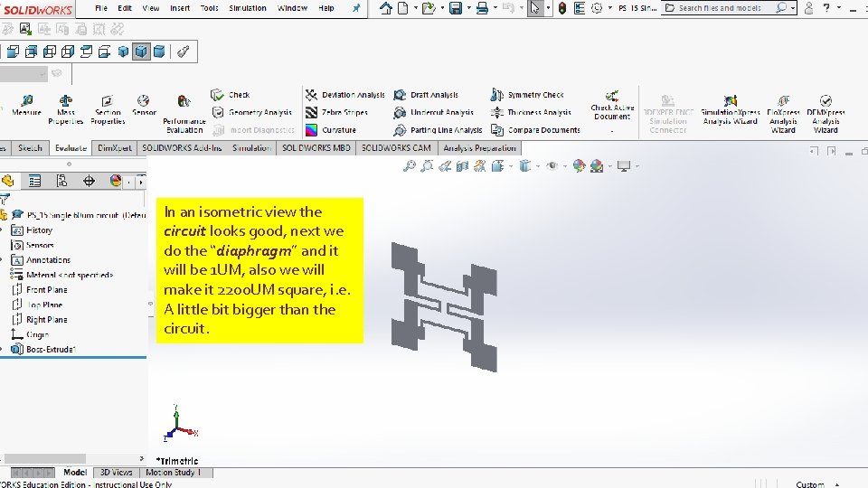Open Mass Properties tool
Image resolution: width=868 pixels, height=488 pixels.
click(65, 109)
